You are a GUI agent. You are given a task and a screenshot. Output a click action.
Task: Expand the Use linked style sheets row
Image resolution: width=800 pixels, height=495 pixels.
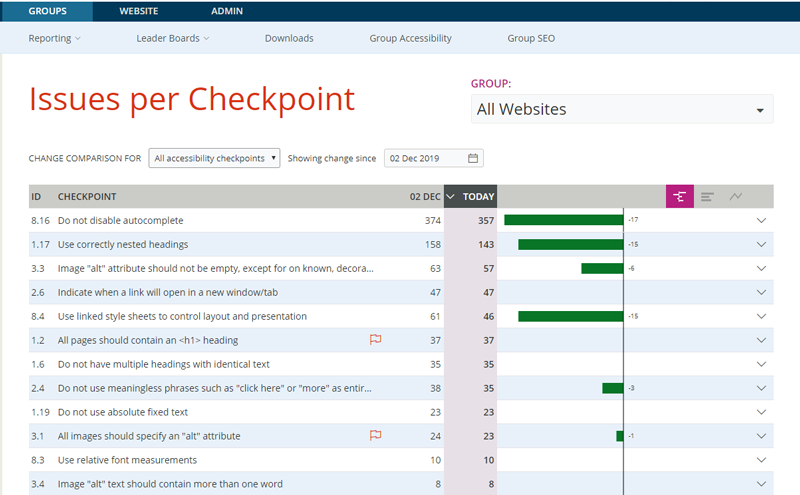click(761, 316)
